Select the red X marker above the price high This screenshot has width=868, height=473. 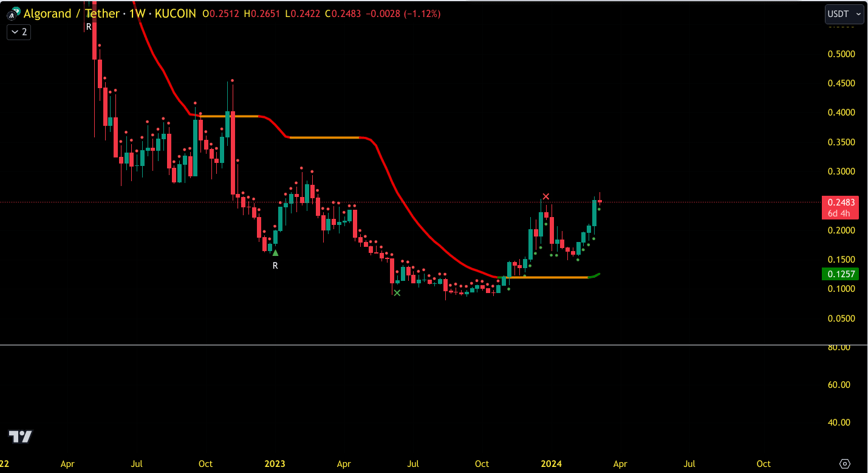tap(546, 196)
